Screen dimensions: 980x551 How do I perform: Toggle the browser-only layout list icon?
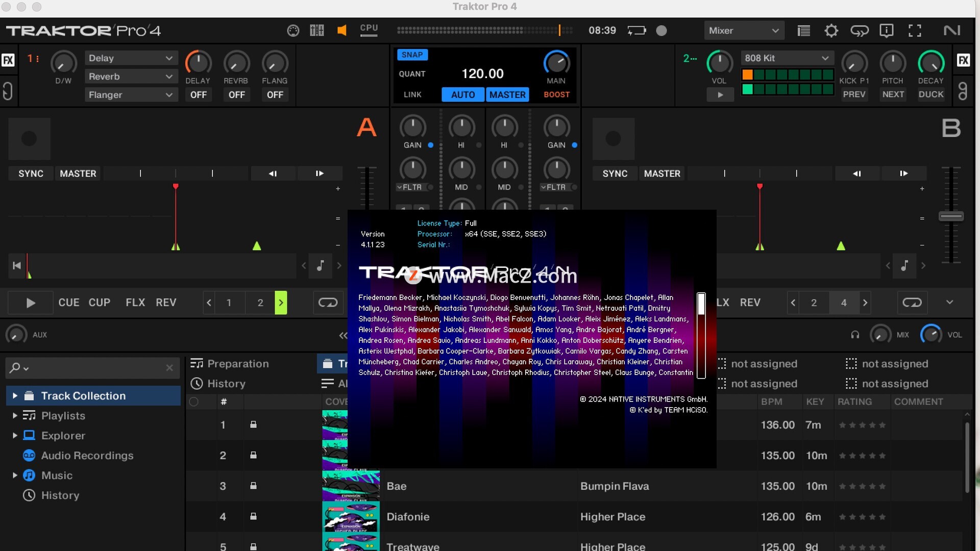coord(804,31)
